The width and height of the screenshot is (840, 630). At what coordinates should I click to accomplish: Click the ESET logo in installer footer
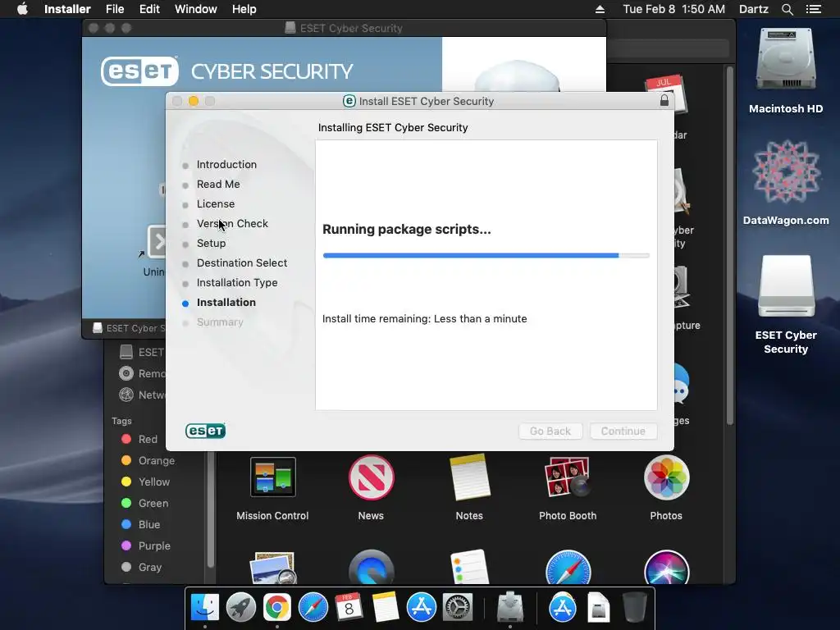pyautogui.click(x=206, y=431)
